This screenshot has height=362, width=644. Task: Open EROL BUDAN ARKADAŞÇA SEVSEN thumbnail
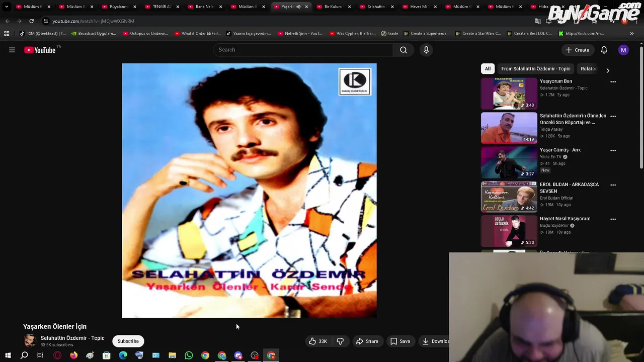point(509,197)
